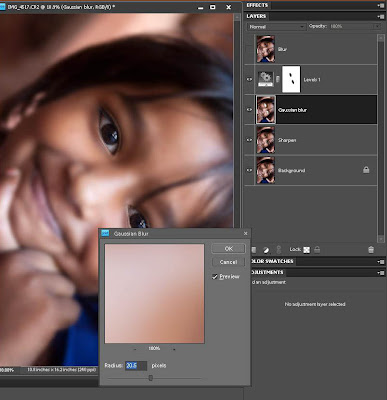The width and height of the screenshot is (387, 400).
Task: Open the Adjustments panel tab
Action: (268, 272)
